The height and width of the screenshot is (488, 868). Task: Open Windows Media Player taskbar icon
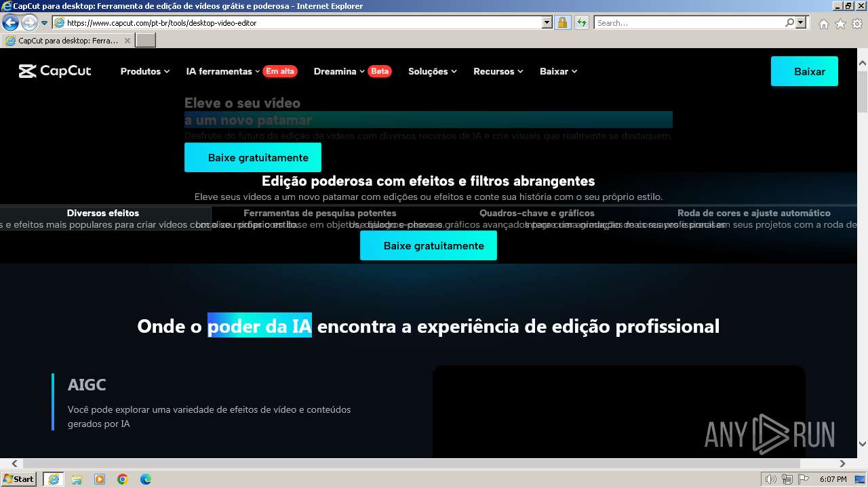100,479
